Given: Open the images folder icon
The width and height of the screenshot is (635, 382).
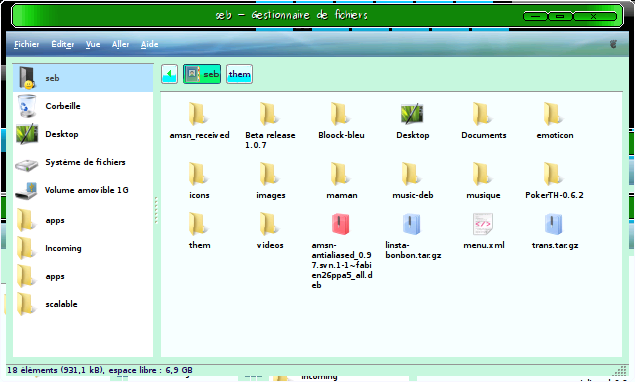Looking at the screenshot, I should point(268,174).
